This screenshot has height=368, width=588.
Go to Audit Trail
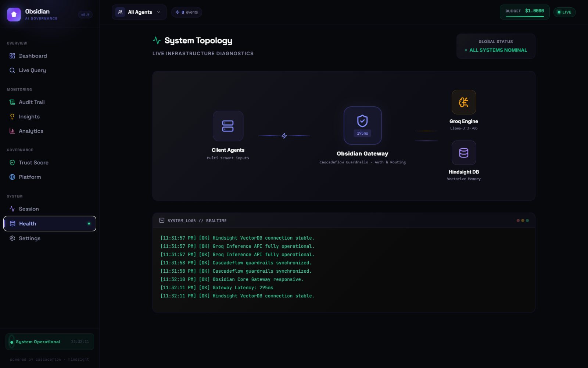(50, 102)
